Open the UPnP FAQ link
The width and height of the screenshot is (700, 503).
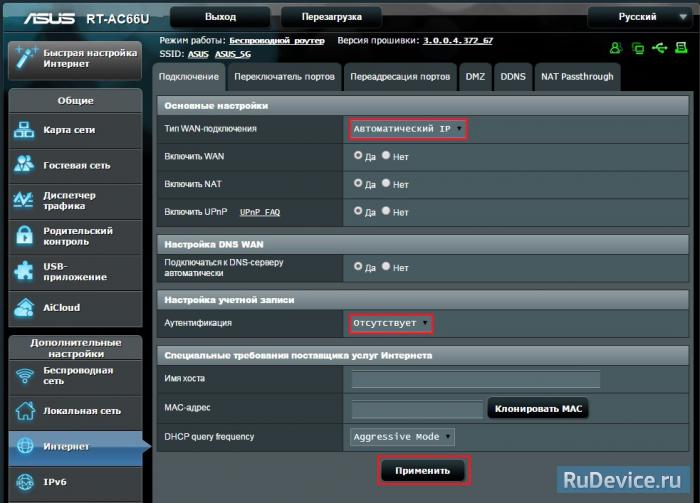point(260,212)
